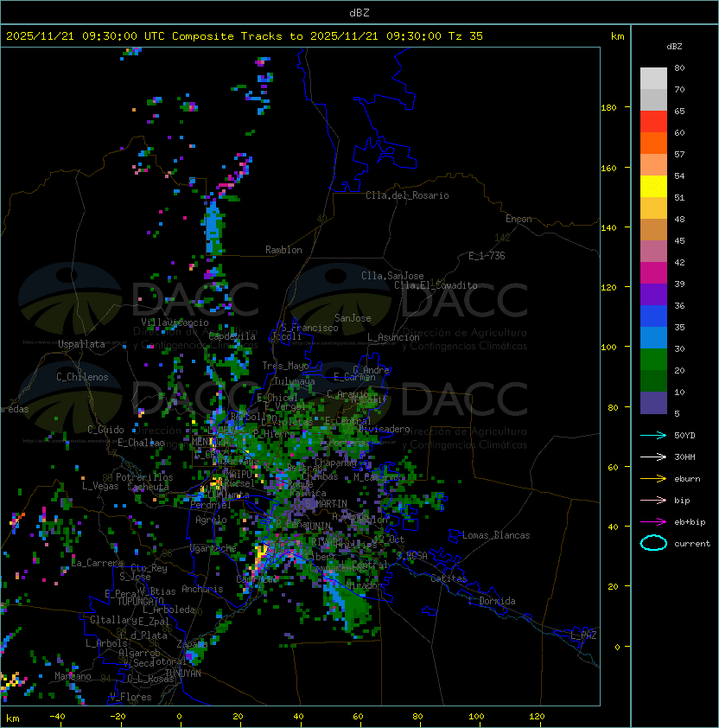This screenshot has width=719, height=728.
Task: Click the 'km' unit label at bottom-left axis
Action: tap(13, 718)
